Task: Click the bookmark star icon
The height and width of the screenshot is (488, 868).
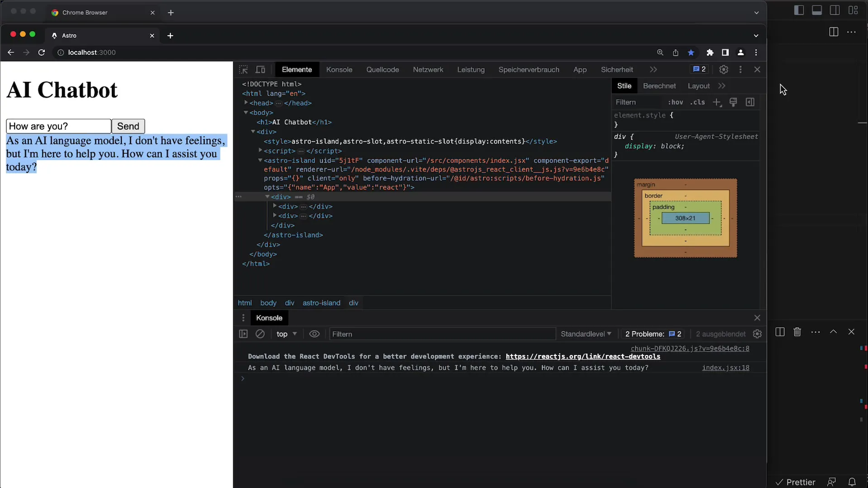Action: pos(691,53)
